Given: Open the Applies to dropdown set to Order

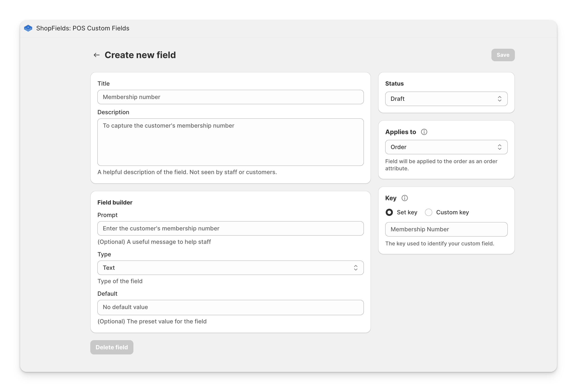Looking at the screenshot, I should 446,147.
